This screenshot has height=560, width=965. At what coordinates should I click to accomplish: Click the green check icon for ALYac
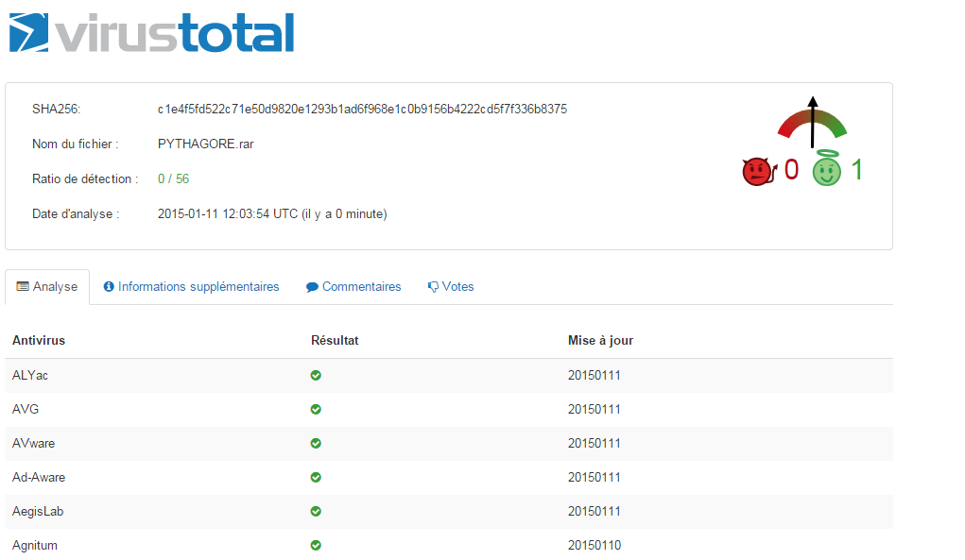click(316, 375)
